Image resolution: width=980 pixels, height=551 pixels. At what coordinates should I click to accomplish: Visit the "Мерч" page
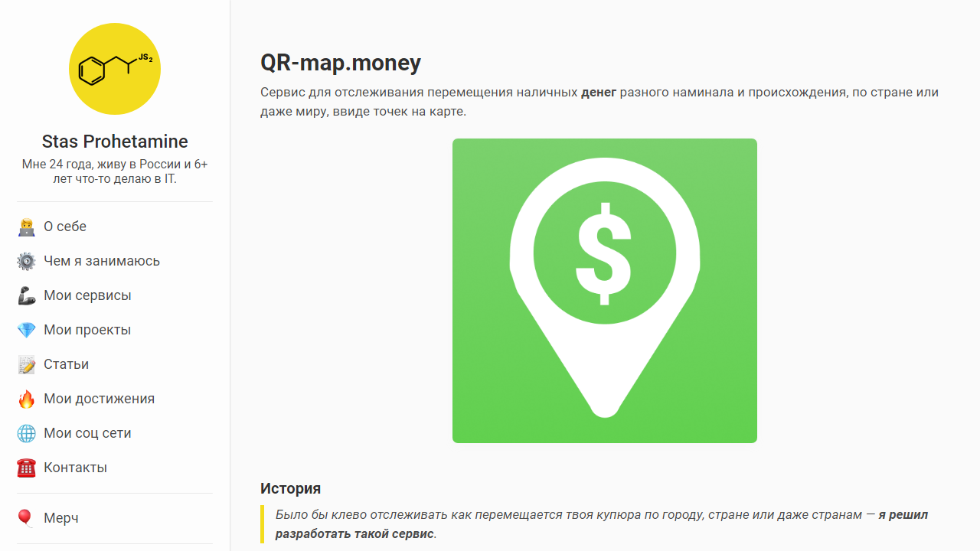(x=61, y=518)
